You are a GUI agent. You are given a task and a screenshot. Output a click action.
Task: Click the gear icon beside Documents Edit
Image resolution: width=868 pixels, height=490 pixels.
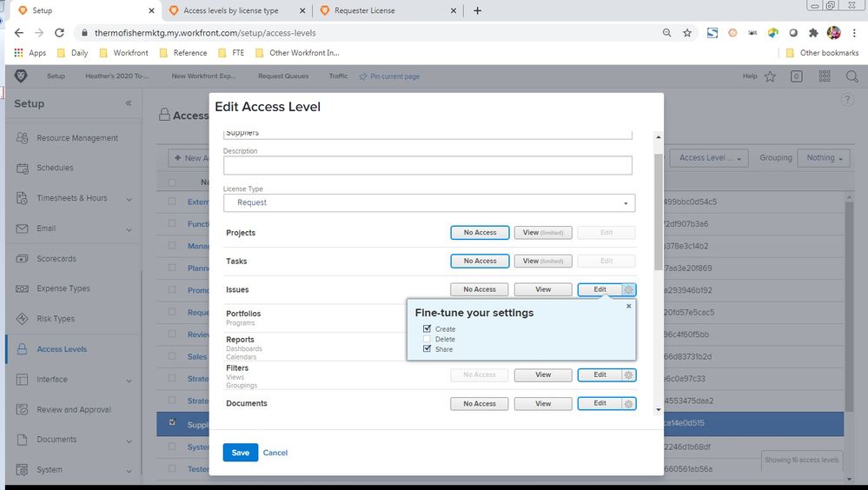629,404
